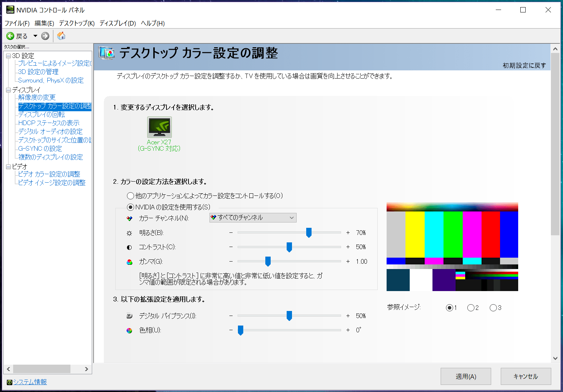Open the ファイル(F) menu
This screenshot has height=392, width=563.
17,23
